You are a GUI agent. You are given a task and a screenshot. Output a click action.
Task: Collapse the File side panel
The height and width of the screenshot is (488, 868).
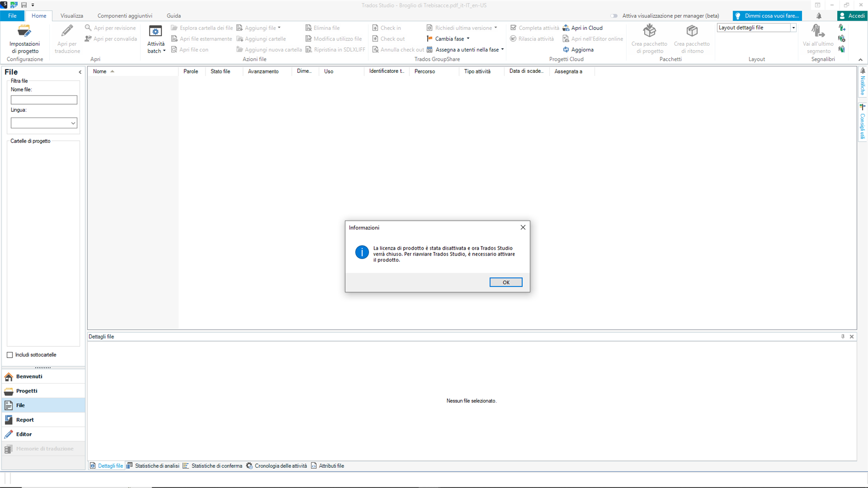[x=80, y=72]
